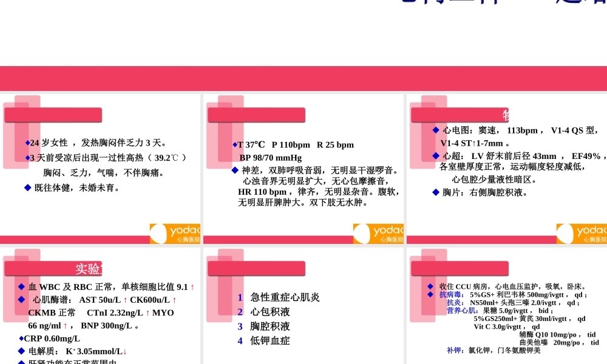The width and height of the screenshot is (607, 364).
Task: Click the pink banner strip across the top
Action: (x=303, y=78)
